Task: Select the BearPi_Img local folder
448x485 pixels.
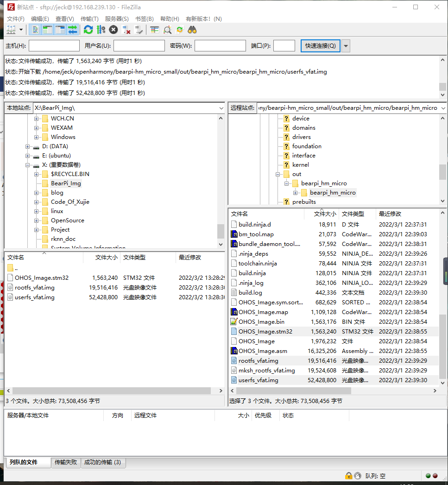Action: tap(66, 183)
